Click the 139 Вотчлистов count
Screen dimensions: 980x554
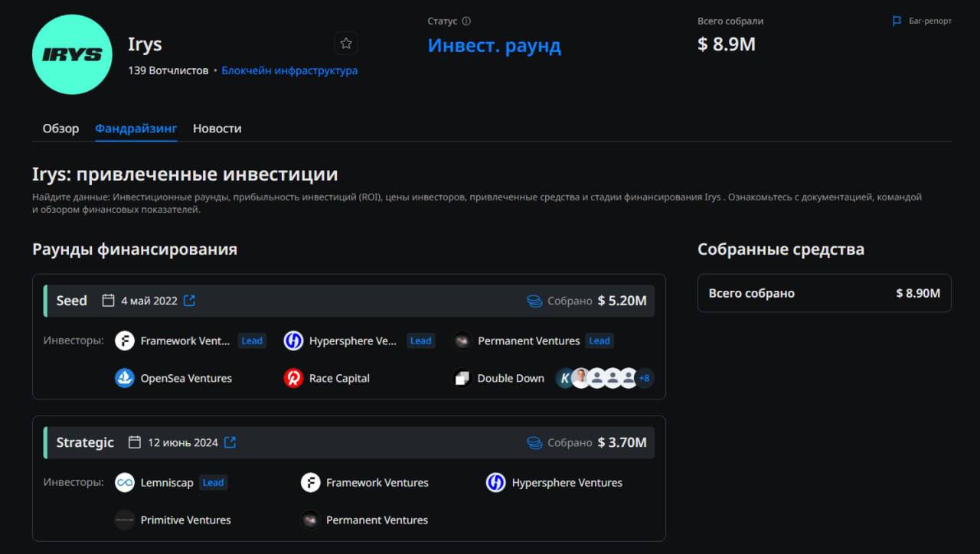click(x=168, y=70)
